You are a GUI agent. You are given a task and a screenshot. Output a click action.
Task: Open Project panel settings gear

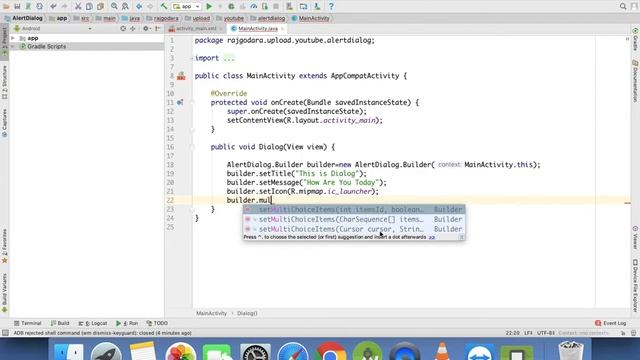coord(146,29)
